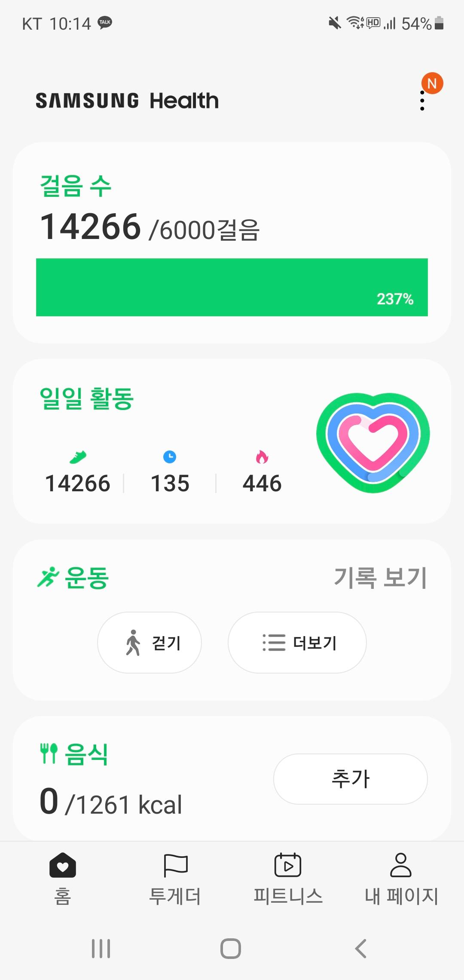
Task: Tap the fork and spoon food icon
Action: [49, 753]
